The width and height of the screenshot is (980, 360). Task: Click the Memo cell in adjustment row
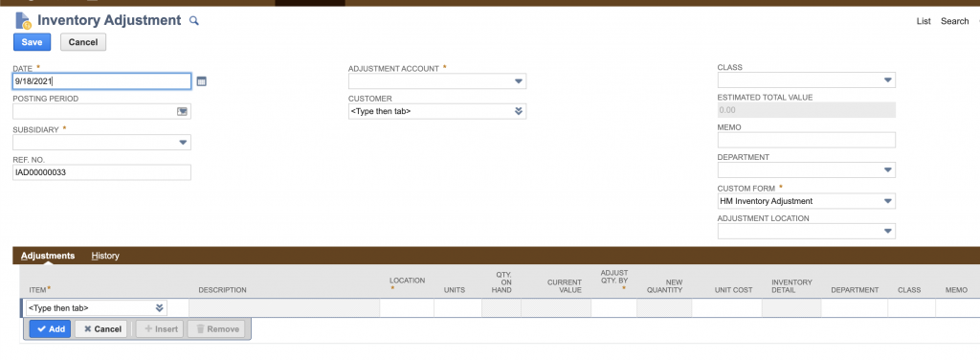[x=957, y=308]
